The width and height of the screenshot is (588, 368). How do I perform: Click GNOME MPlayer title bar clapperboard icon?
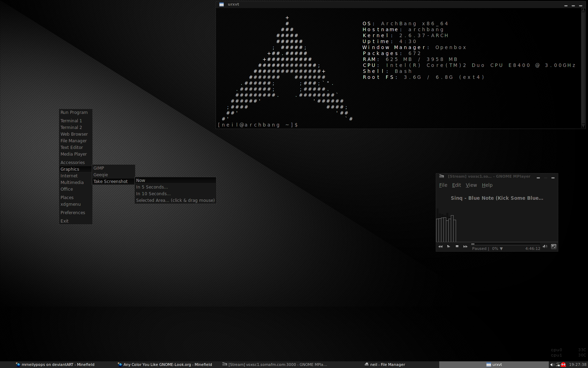click(x=442, y=176)
